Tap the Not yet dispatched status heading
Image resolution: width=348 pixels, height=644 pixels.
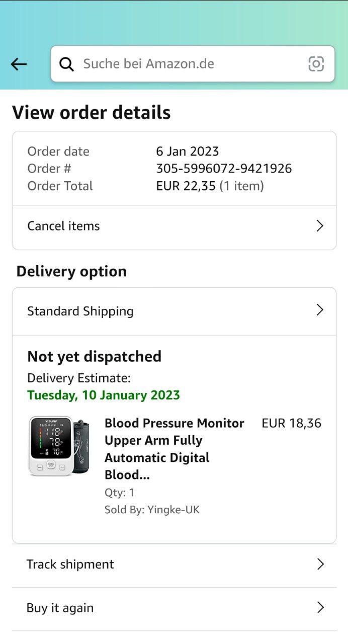(x=95, y=356)
